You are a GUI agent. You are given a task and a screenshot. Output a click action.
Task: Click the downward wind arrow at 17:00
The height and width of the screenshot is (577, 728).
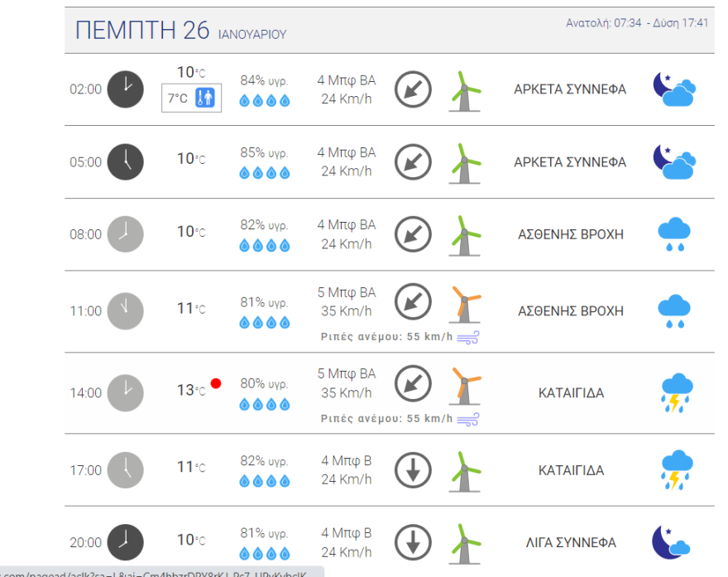(x=412, y=470)
